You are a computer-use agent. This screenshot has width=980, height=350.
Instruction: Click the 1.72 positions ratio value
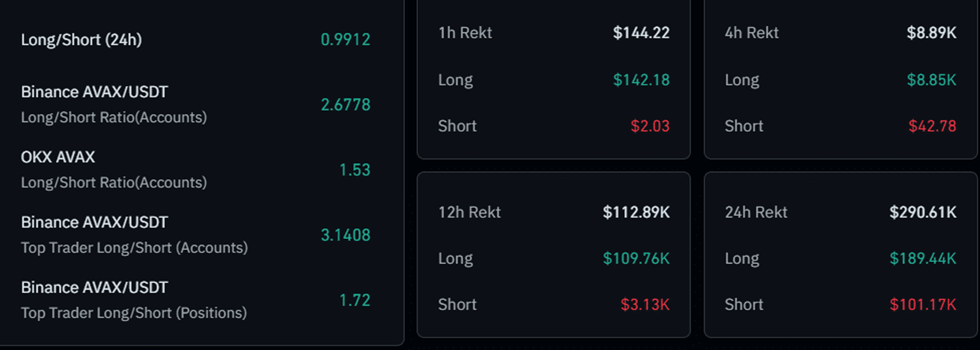[x=355, y=300]
